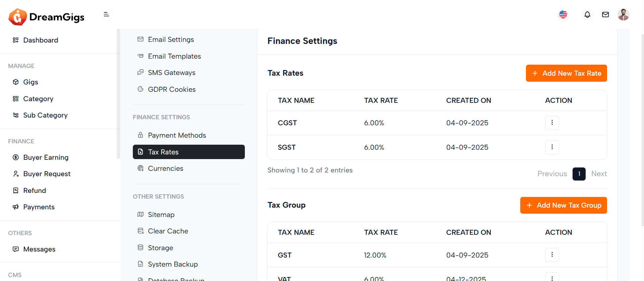
Task: Click the DreamGigs logo
Action: coord(46,17)
